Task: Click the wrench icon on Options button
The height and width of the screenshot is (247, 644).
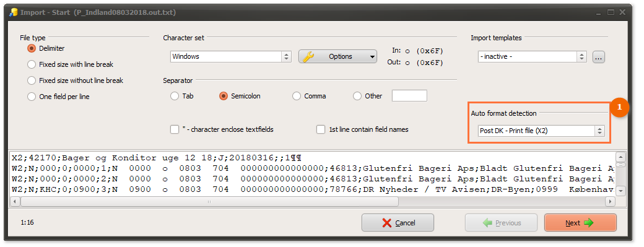Action: 308,56
